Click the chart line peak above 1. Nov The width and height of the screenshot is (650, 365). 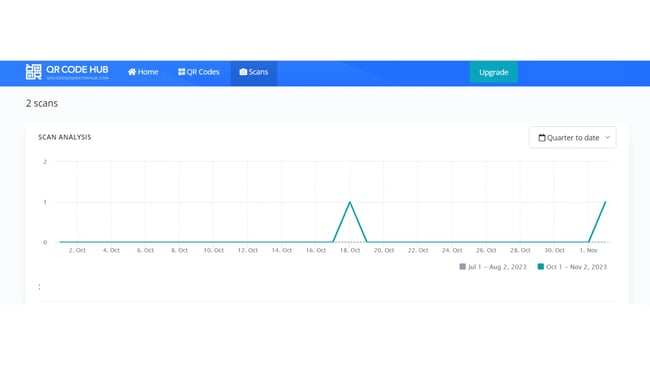pos(605,202)
